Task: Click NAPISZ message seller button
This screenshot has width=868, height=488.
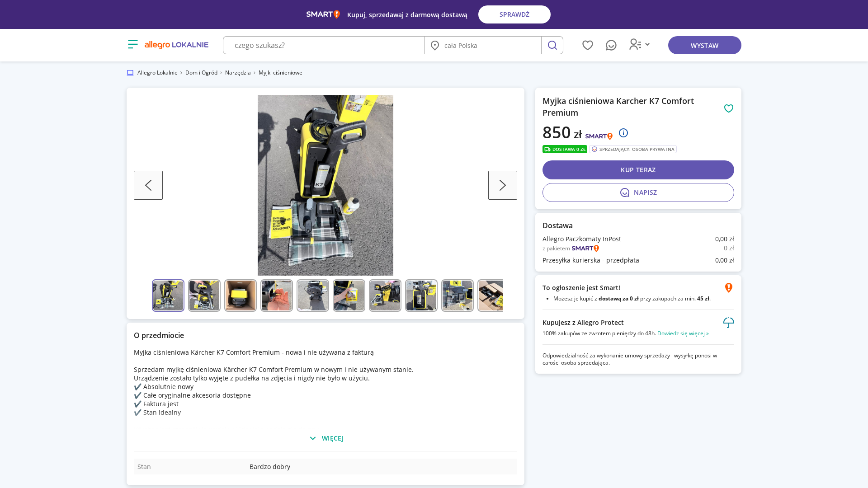Action: pos(638,192)
